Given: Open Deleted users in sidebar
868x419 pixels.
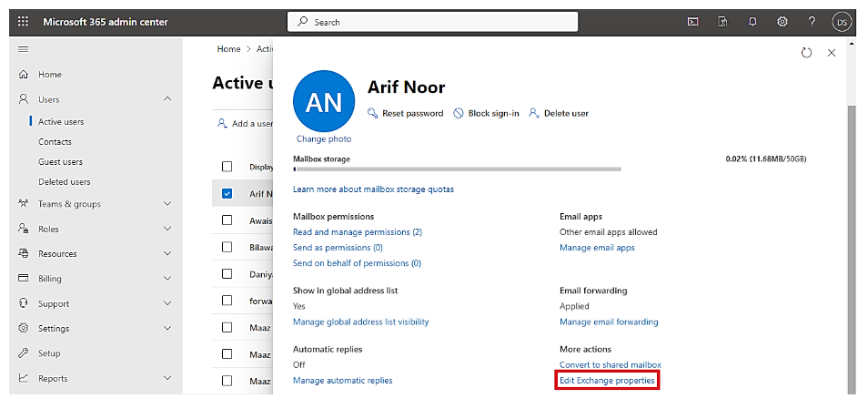Looking at the screenshot, I should point(65,182).
